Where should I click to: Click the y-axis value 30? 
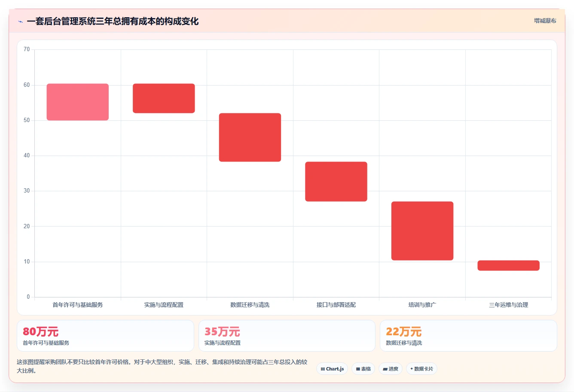point(27,191)
